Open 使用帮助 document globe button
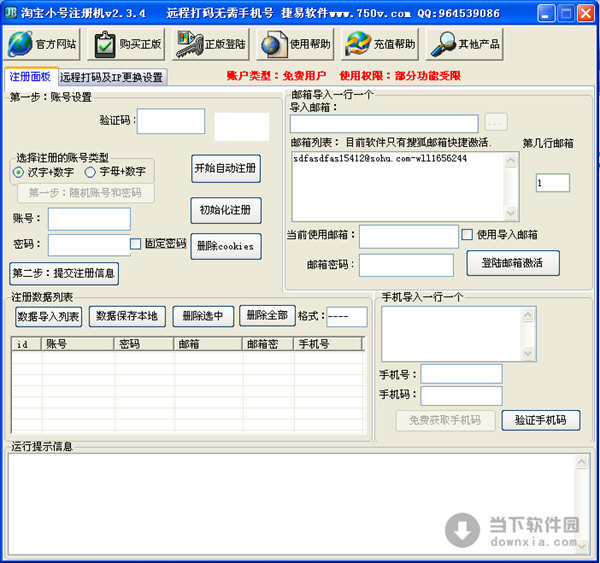The height and width of the screenshot is (563, 600). click(x=295, y=44)
